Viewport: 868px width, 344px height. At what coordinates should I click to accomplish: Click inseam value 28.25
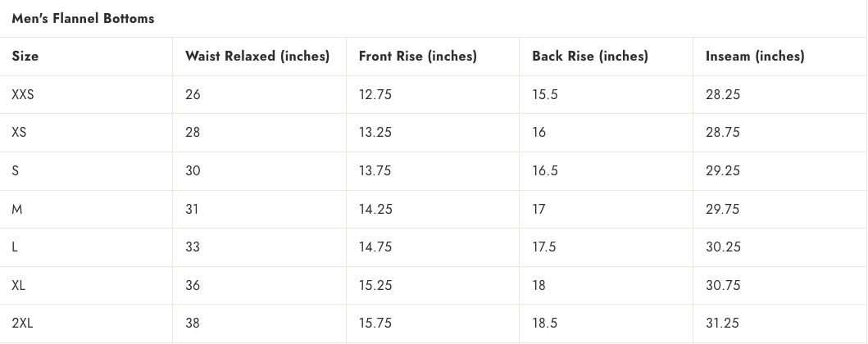(x=723, y=94)
